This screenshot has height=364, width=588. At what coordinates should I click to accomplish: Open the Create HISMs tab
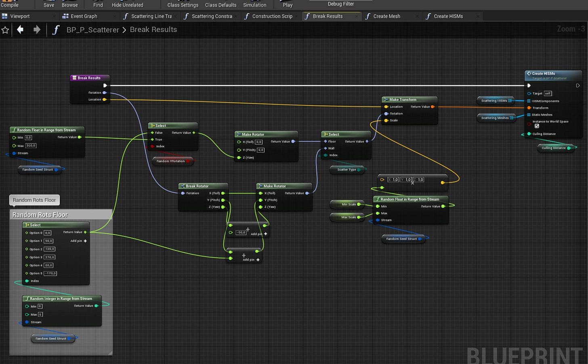pos(448,16)
